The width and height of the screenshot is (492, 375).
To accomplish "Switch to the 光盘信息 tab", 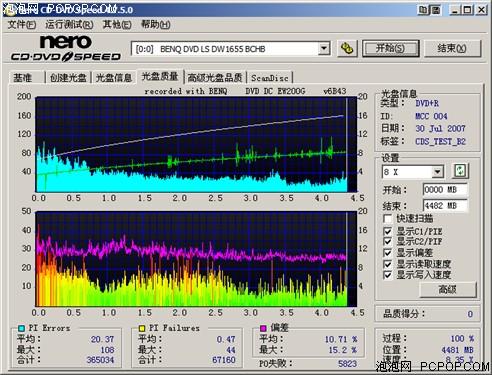I will tap(114, 78).
